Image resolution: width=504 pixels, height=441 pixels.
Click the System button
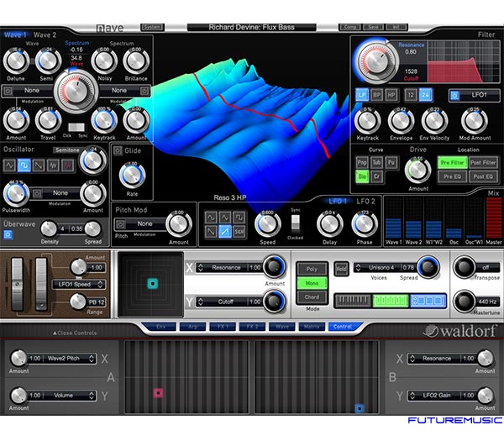[x=152, y=28]
